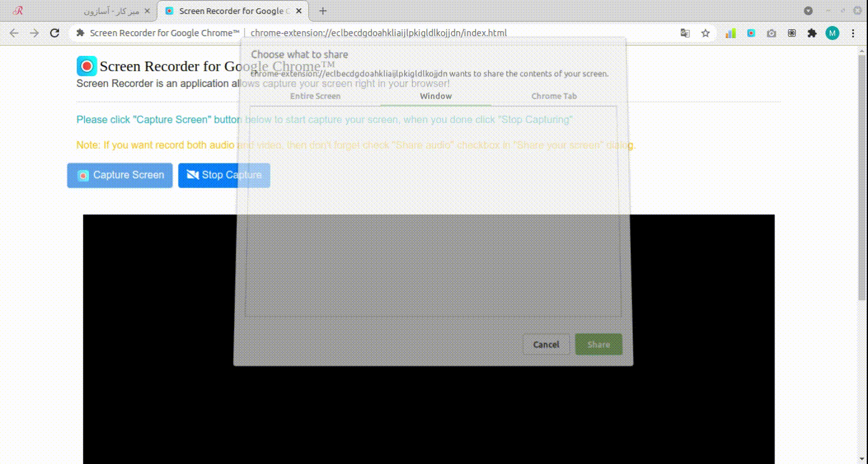
Task: Click the Screen Recorder extension toolbar icon
Action: click(x=751, y=33)
